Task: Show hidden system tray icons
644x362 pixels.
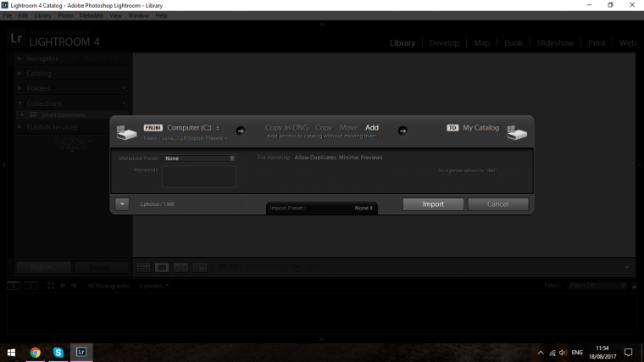Action: click(541, 353)
